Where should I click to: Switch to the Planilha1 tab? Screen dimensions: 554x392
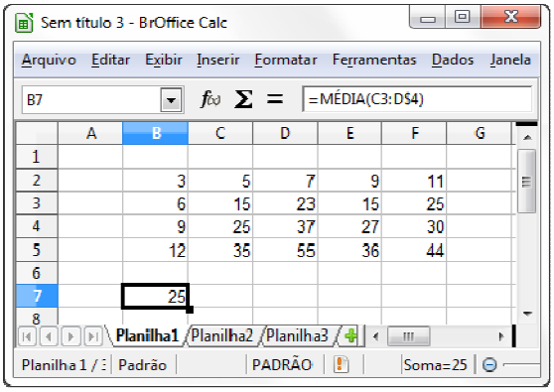[x=147, y=335]
